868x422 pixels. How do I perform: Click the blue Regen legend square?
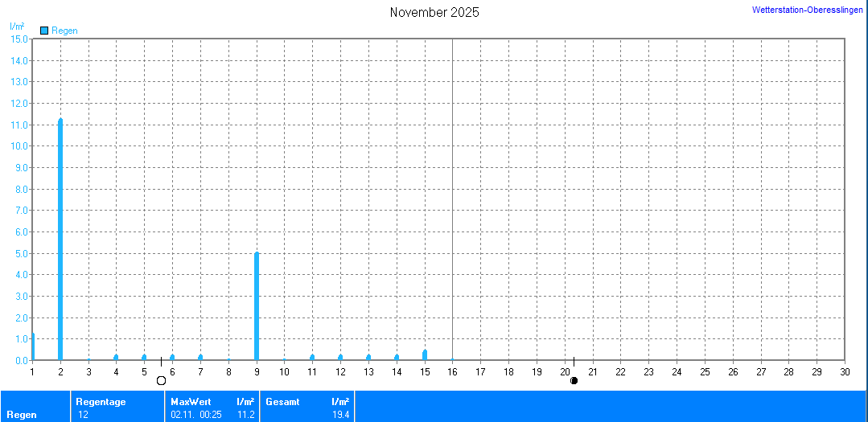click(44, 31)
